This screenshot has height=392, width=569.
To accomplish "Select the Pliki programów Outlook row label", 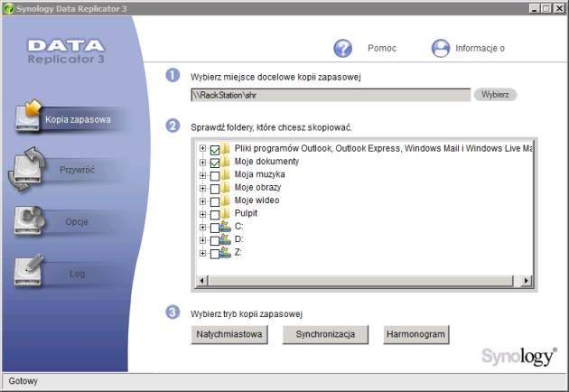I will pos(384,148).
